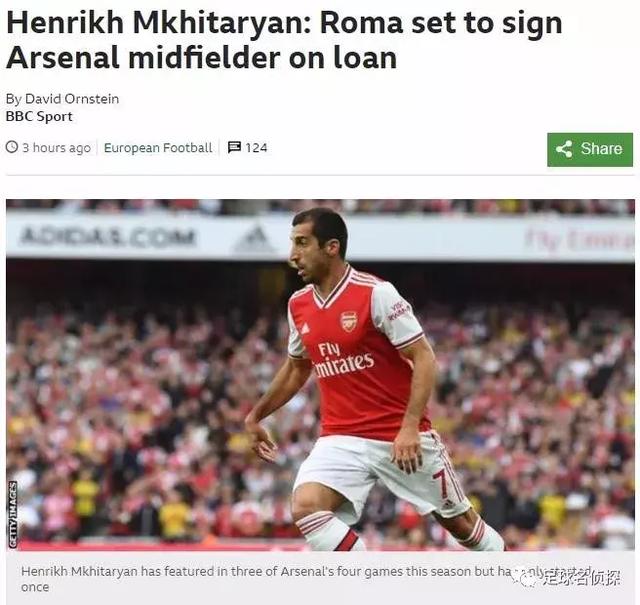
Task: Click the ADIDAS.COM advertising board text
Action: click(x=107, y=237)
